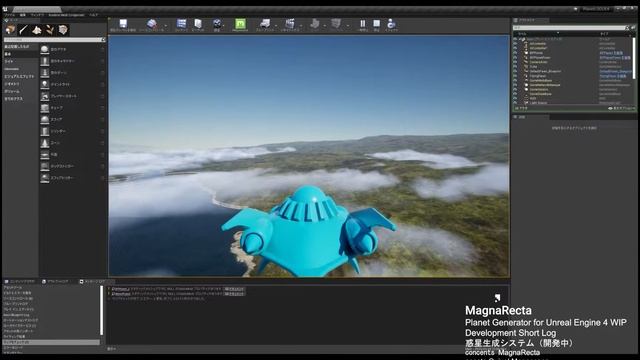Image resolution: width=640 pixels, height=360 pixels.
Task: Click the grayed-out Compile toolbar icon
Action: (x=336, y=23)
